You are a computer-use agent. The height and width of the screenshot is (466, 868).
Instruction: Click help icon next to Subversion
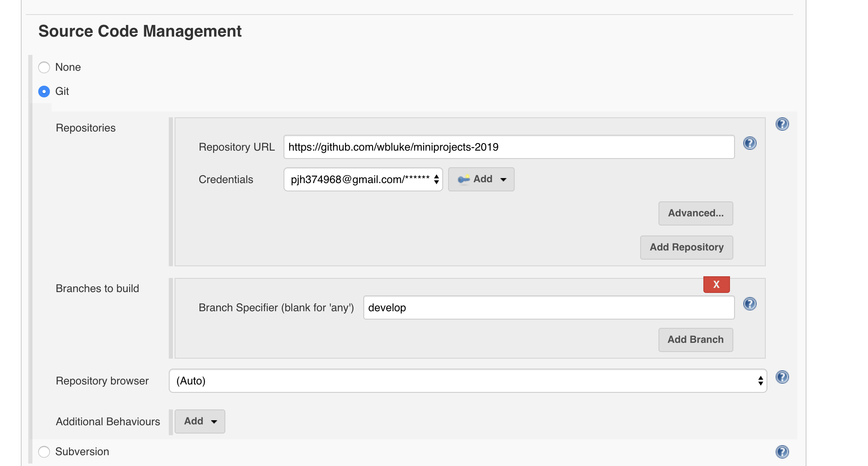pos(782,452)
